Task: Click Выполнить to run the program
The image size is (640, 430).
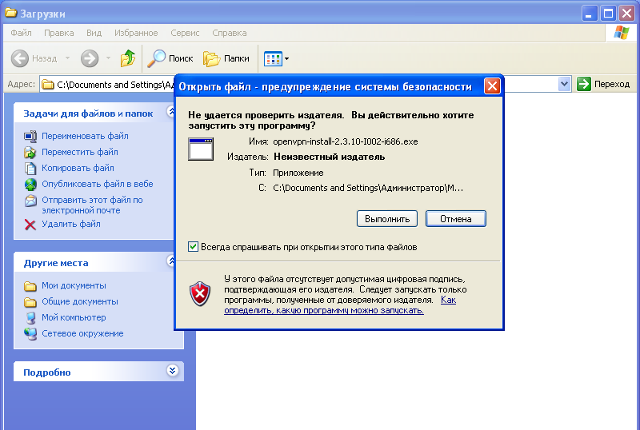Action: pyautogui.click(x=387, y=219)
